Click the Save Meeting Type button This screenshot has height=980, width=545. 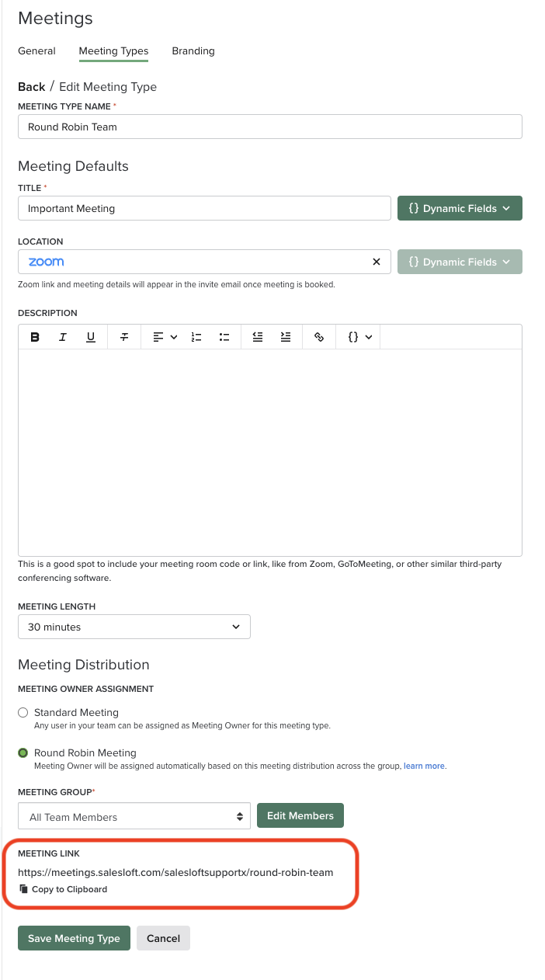click(x=74, y=938)
